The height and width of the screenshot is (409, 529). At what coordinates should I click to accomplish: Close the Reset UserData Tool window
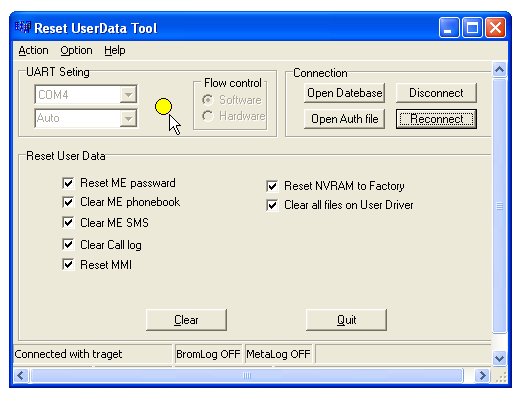click(x=495, y=28)
